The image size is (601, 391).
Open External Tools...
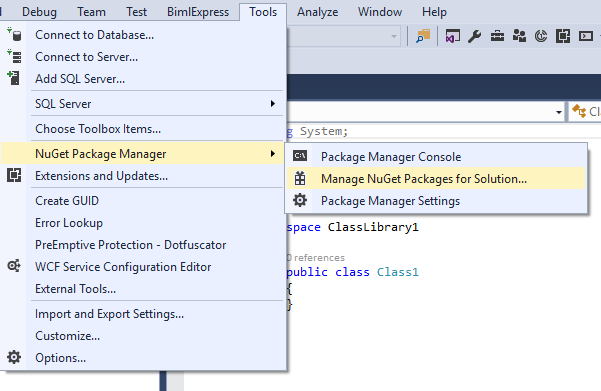point(143,289)
